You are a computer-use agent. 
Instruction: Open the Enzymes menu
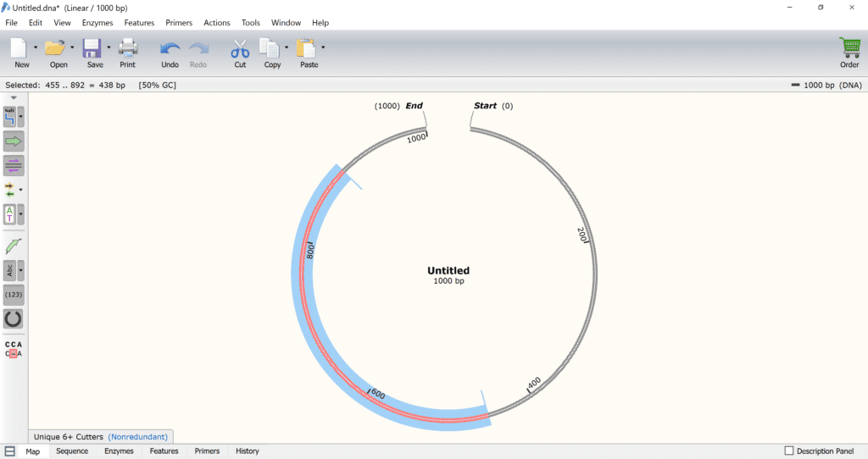click(x=97, y=23)
